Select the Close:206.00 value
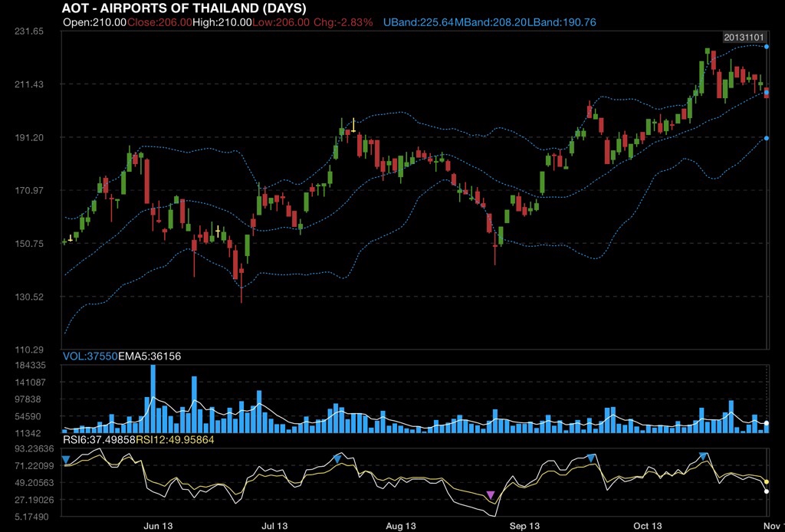785x532 pixels. click(x=159, y=22)
